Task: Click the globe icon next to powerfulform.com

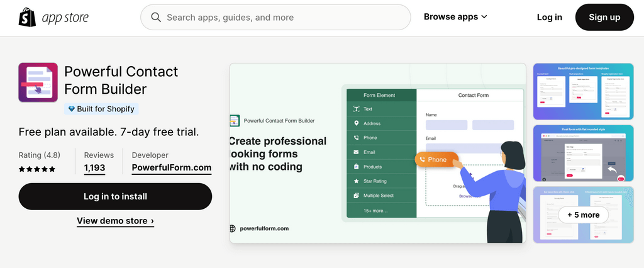Action: click(x=233, y=228)
